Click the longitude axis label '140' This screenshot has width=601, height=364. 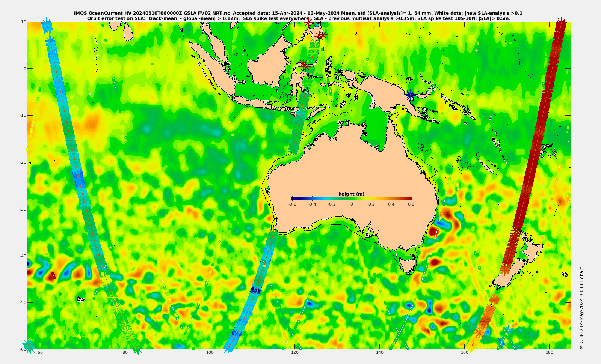[x=380, y=353]
